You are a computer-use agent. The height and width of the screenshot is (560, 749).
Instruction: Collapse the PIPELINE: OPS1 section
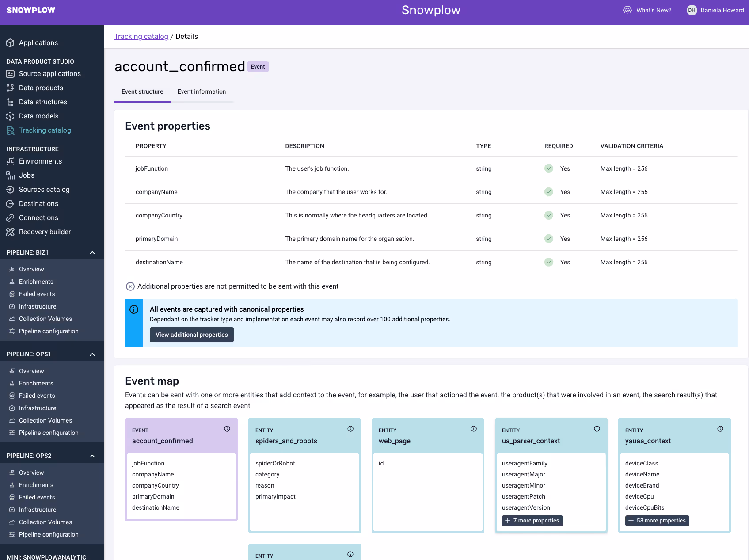pos(92,354)
